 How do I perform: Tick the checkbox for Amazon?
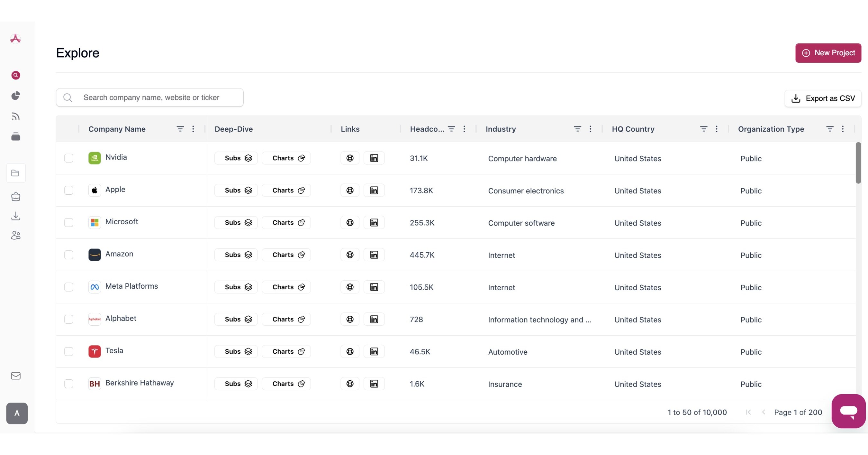[69, 255]
